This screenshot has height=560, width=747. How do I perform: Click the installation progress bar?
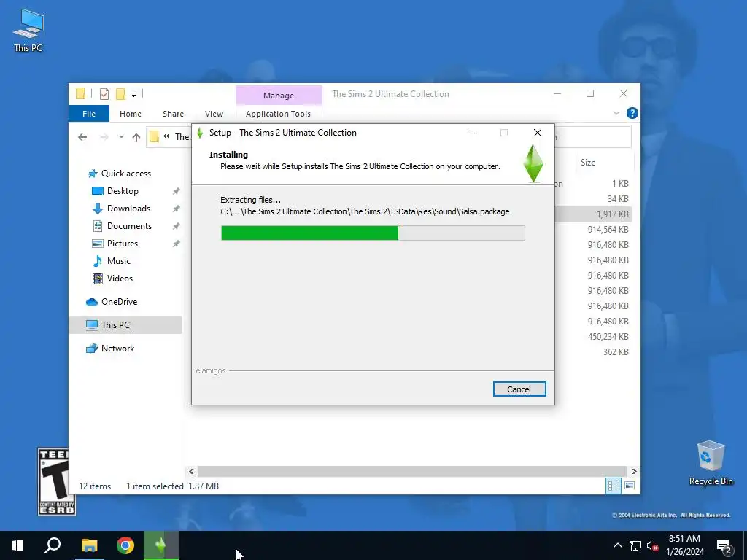tap(373, 233)
